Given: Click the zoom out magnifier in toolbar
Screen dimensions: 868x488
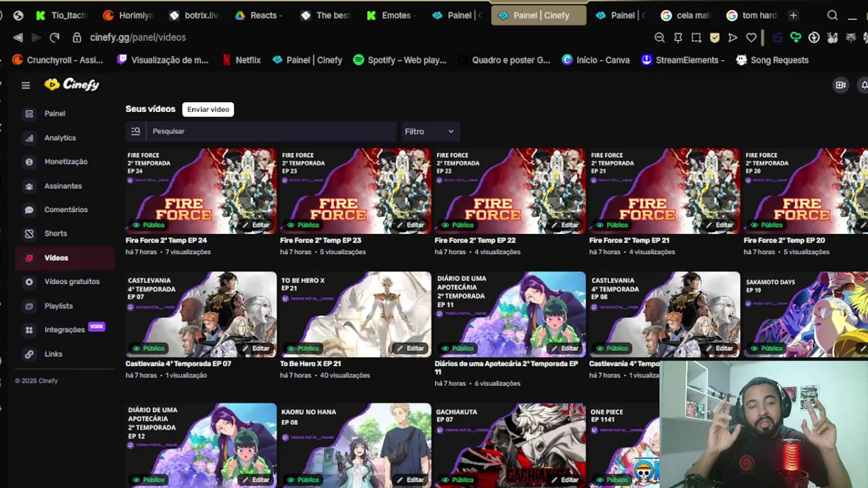Looking at the screenshot, I should pos(659,37).
